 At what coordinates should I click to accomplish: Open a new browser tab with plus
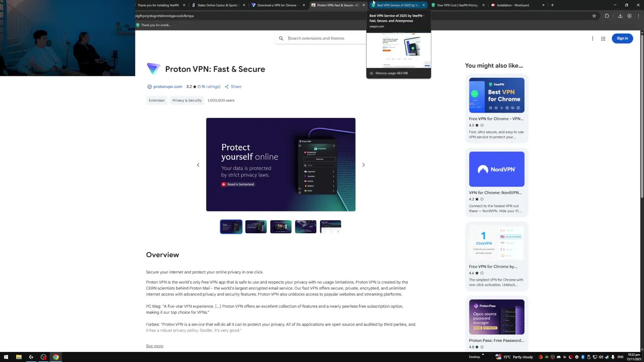(x=552, y=5)
